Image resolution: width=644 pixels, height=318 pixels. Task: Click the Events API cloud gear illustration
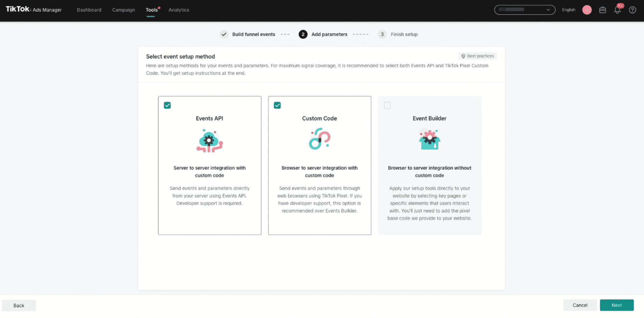point(210,141)
